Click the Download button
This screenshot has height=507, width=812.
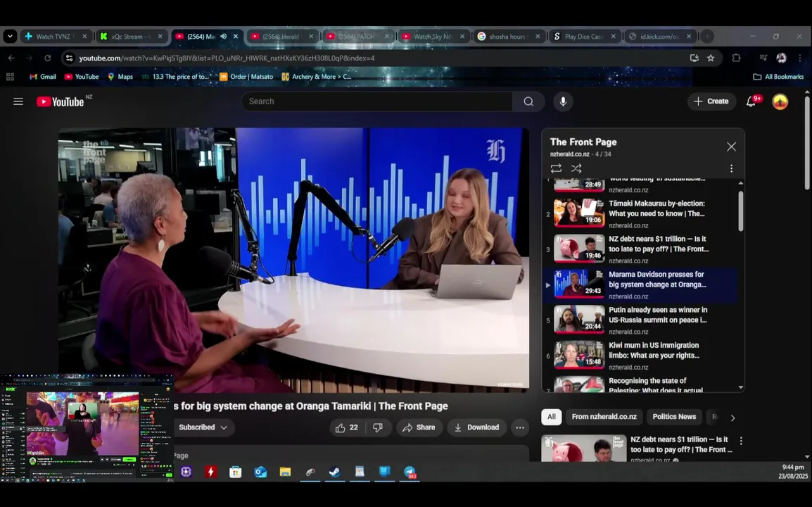coord(476,427)
